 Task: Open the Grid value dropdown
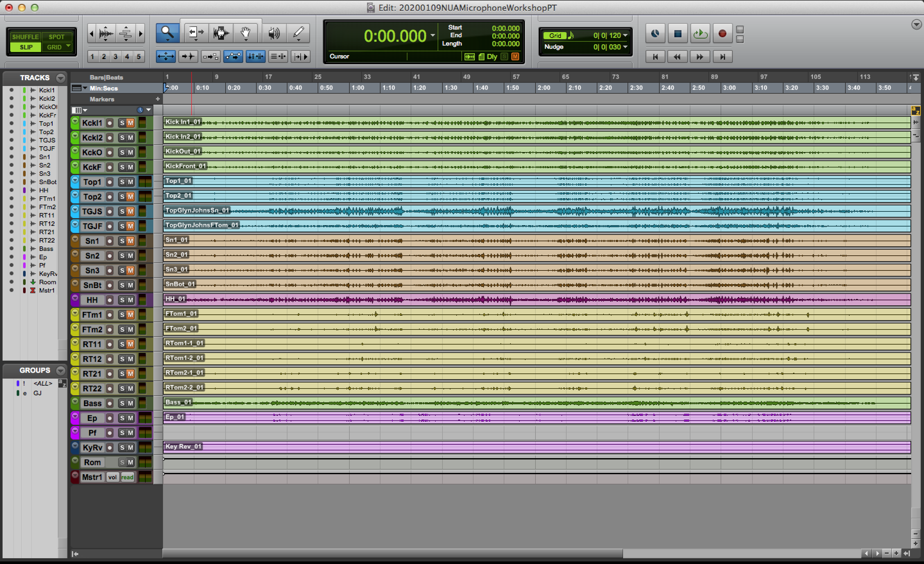[x=625, y=36]
